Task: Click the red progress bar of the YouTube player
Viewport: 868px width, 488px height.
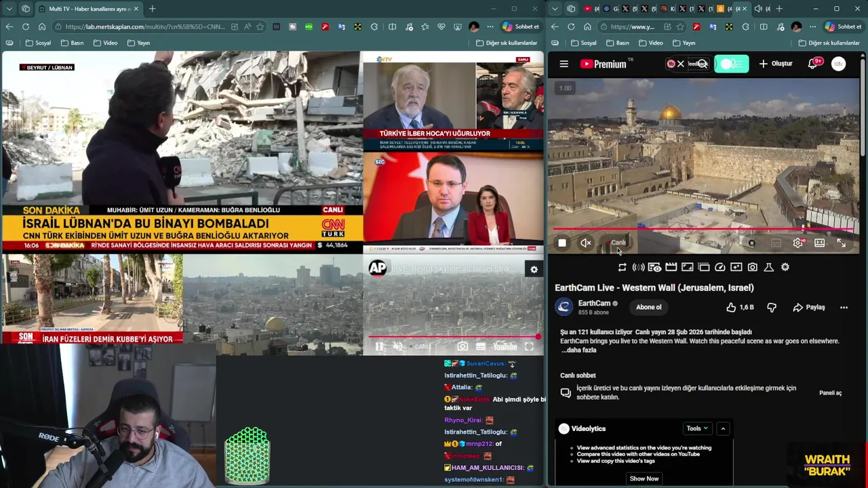Action: click(x=703, y=229)
